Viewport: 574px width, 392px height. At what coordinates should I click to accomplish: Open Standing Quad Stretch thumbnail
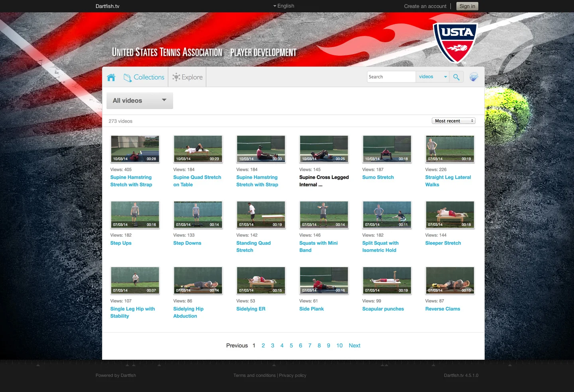point(261,214)
